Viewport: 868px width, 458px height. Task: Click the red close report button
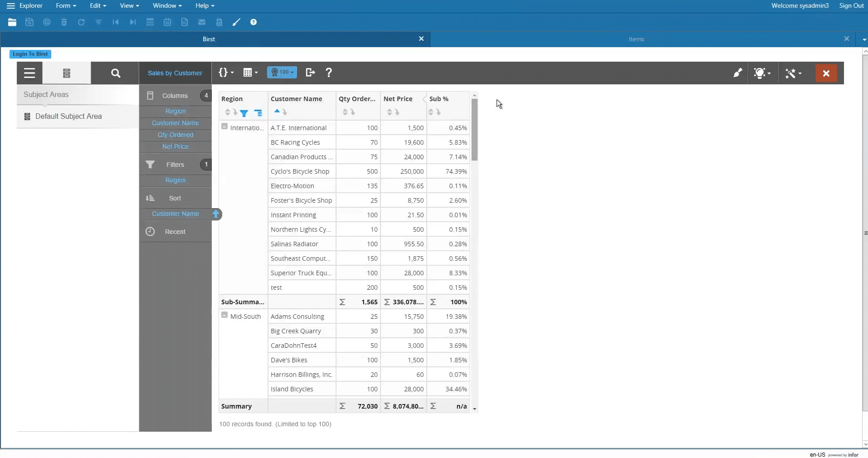pyautogui.click(x=826, y=73)
